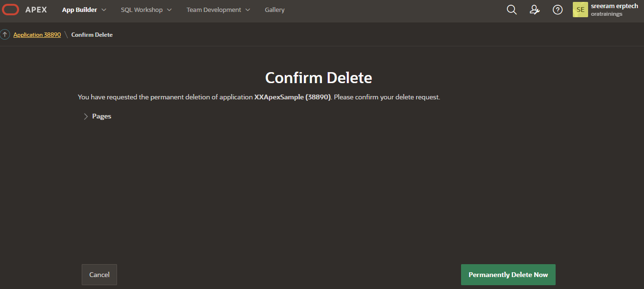Screen dimensions: 644x289
Task: Open the App Builder menu
Action: click(x=79, y=10)
